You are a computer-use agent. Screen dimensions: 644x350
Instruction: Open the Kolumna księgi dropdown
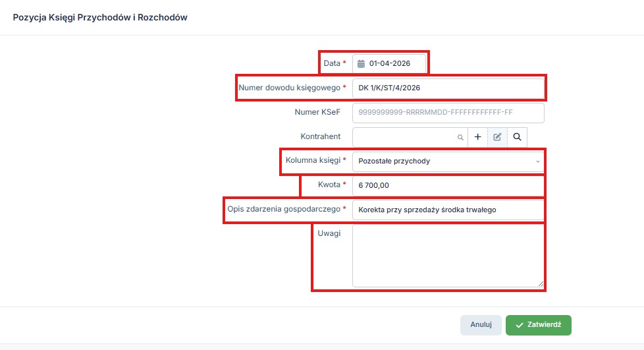[448, 161]
